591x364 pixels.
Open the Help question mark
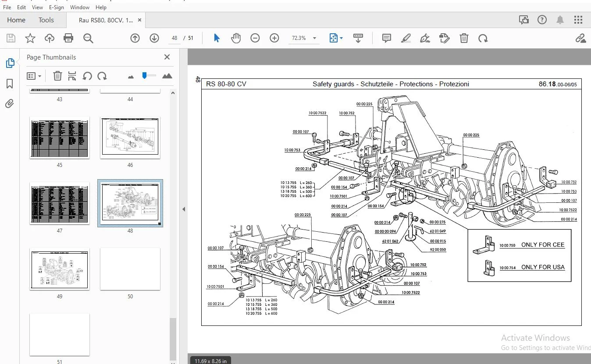pos(542,20)
